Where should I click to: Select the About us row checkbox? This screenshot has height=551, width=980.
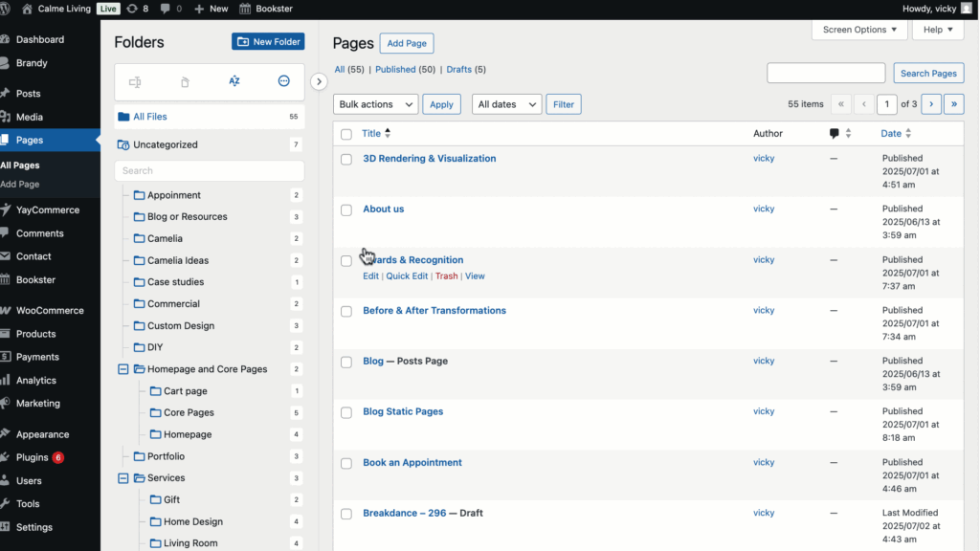pyautogui.click(x=345, y=209)
